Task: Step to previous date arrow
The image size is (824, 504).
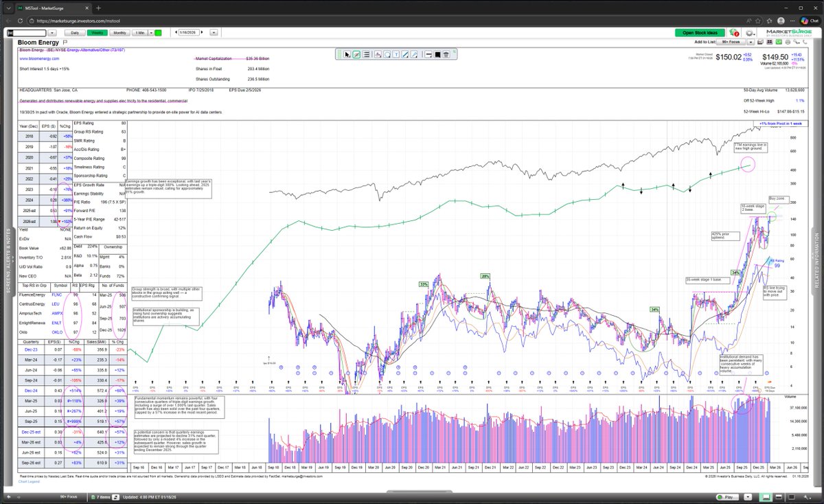Action: pyautogui.click(x=176, y=32)
